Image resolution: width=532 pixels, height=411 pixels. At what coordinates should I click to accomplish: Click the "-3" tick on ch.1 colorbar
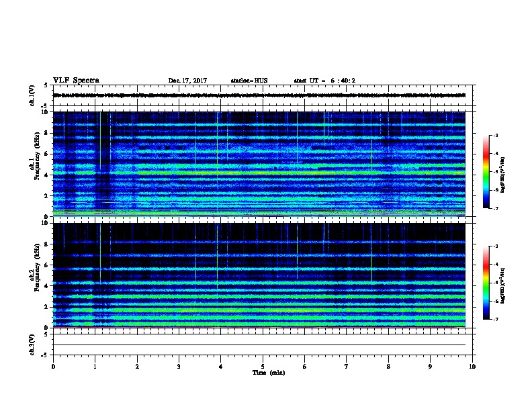495,135
